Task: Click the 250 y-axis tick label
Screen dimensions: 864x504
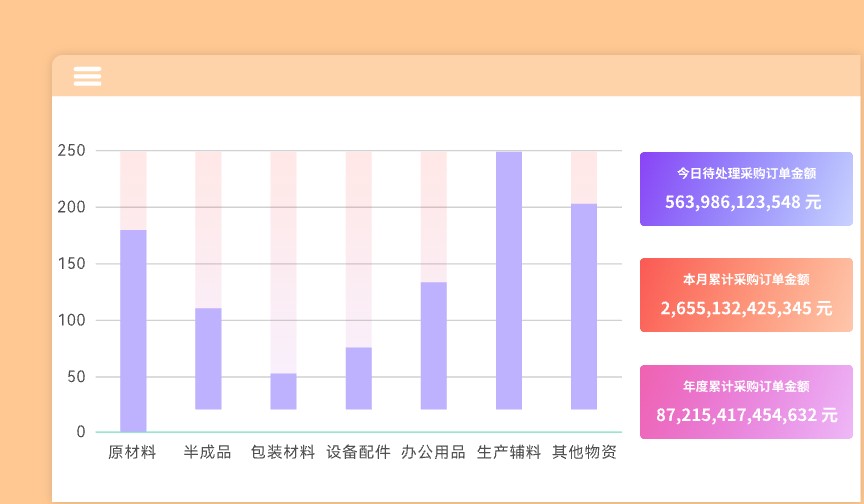Action: (x=71, y=151)
